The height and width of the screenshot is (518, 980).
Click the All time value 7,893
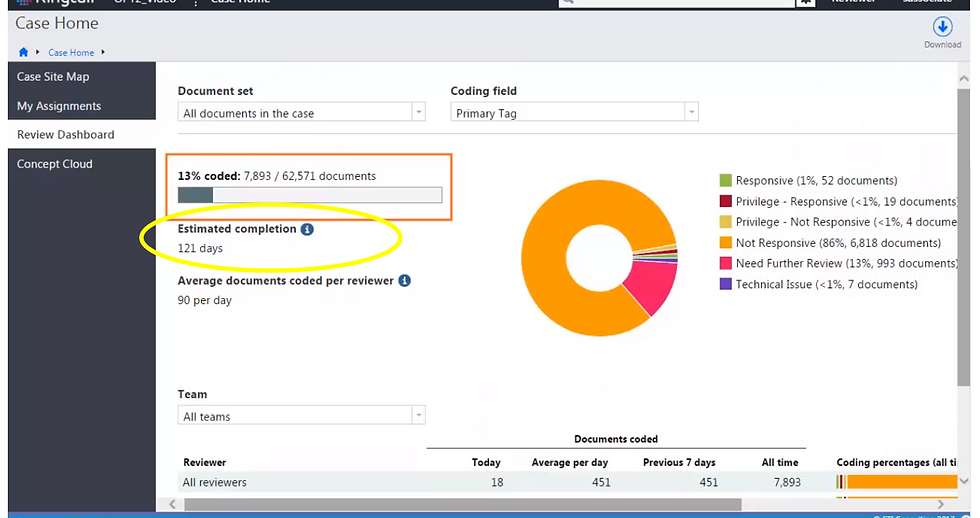787,482
